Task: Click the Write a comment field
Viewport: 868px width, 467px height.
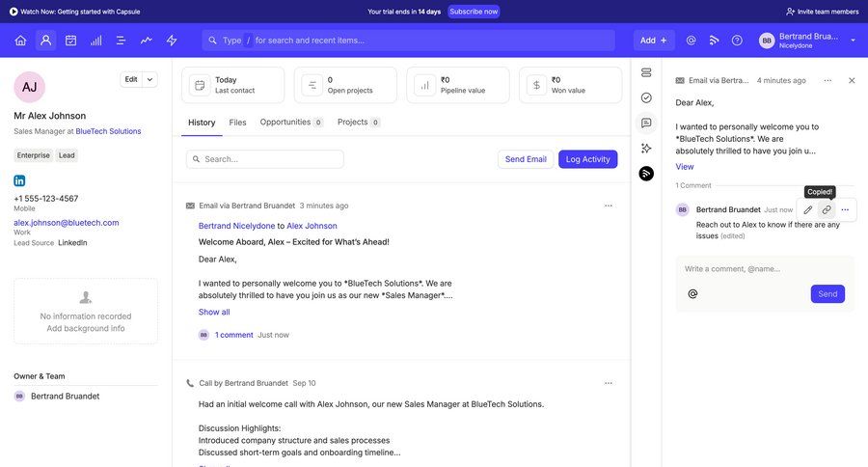Action: (765, 268)
